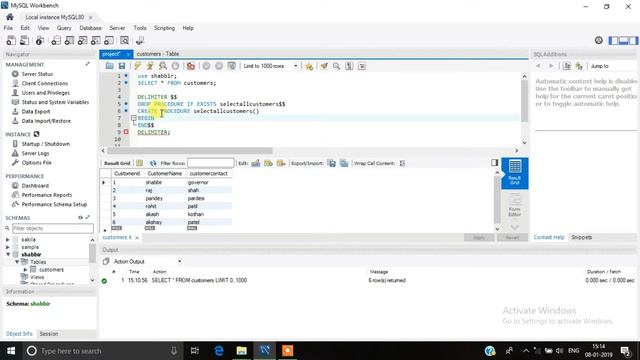
Task: Collapse the shabbir schema
Action: pos(7,254)
